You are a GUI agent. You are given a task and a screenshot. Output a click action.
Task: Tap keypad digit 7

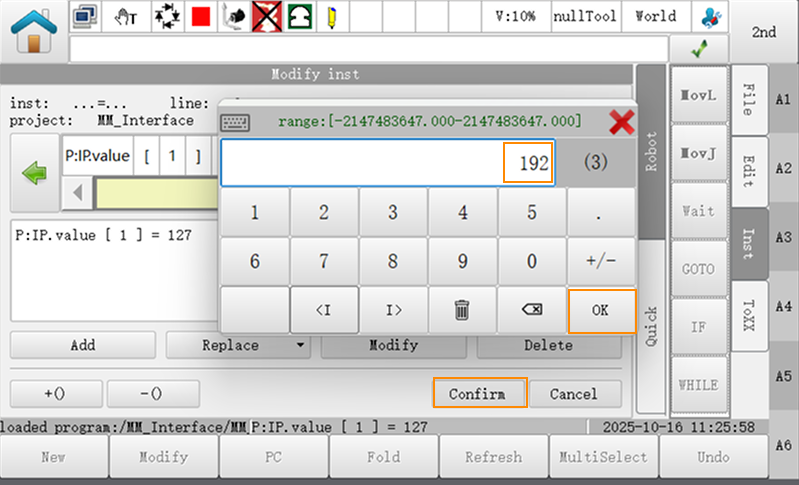click(324, 261)
